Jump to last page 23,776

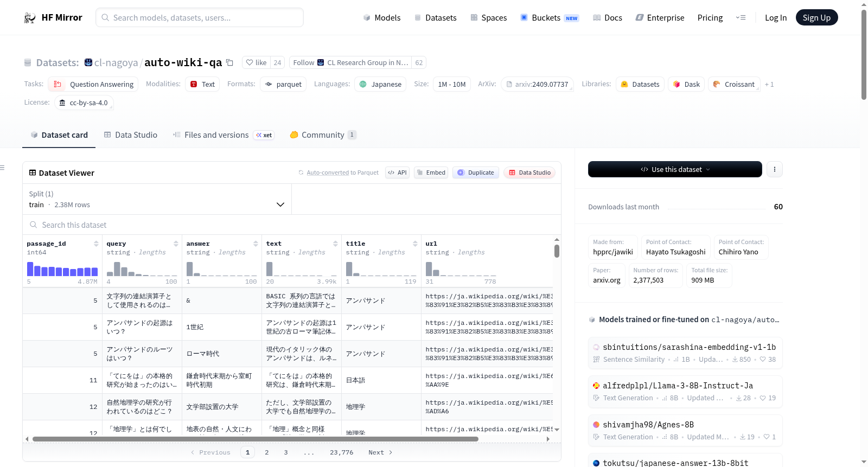341,452
